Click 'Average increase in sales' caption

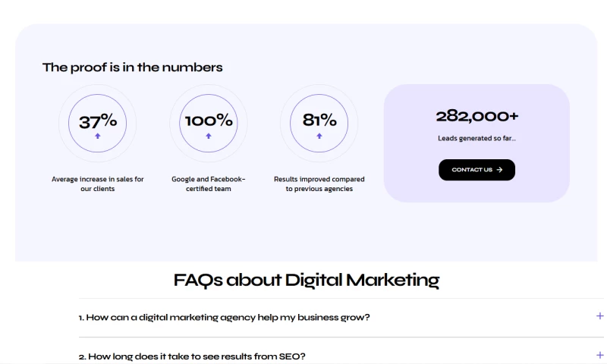(x=98, y=184)
